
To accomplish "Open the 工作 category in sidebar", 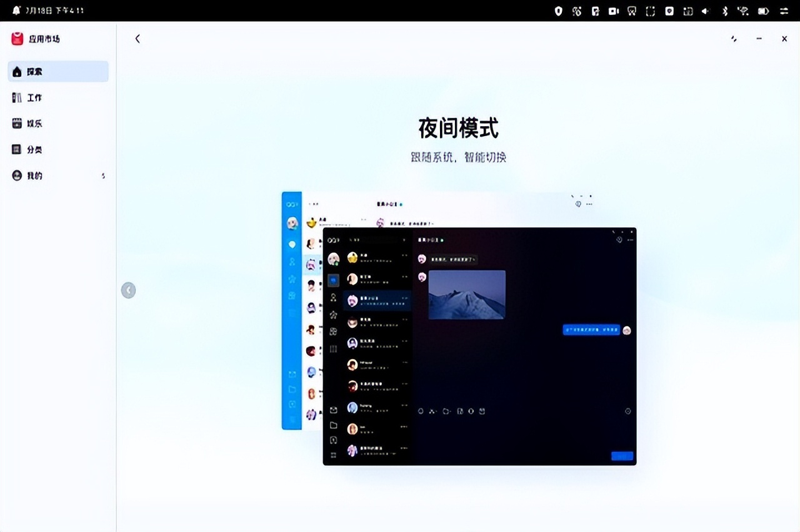I will point(58,97).
